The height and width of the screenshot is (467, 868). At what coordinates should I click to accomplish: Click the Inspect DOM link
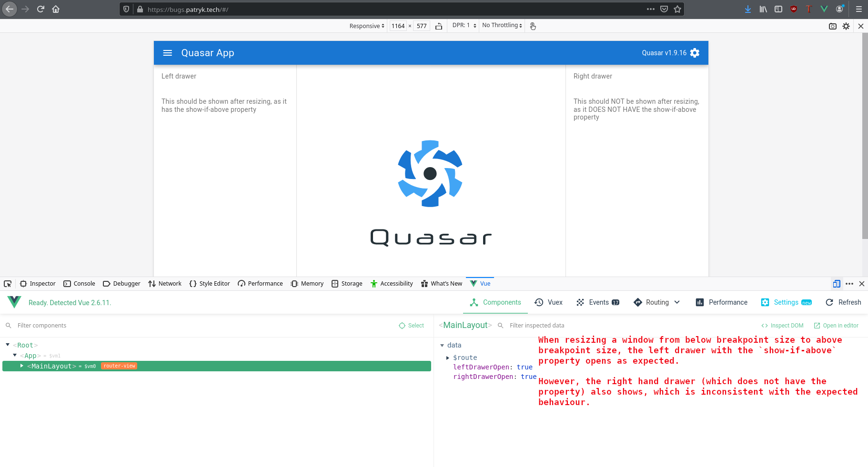pyautogui.click(x=782, y=325)
